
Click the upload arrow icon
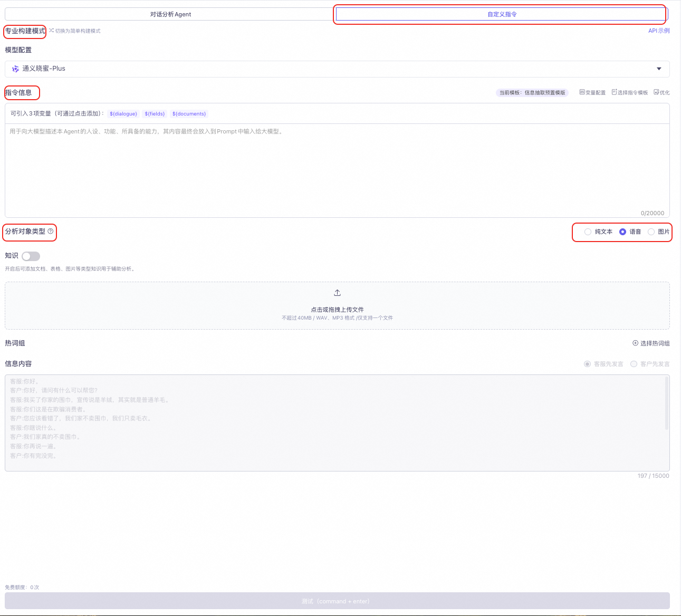click(x=337, y=293)
